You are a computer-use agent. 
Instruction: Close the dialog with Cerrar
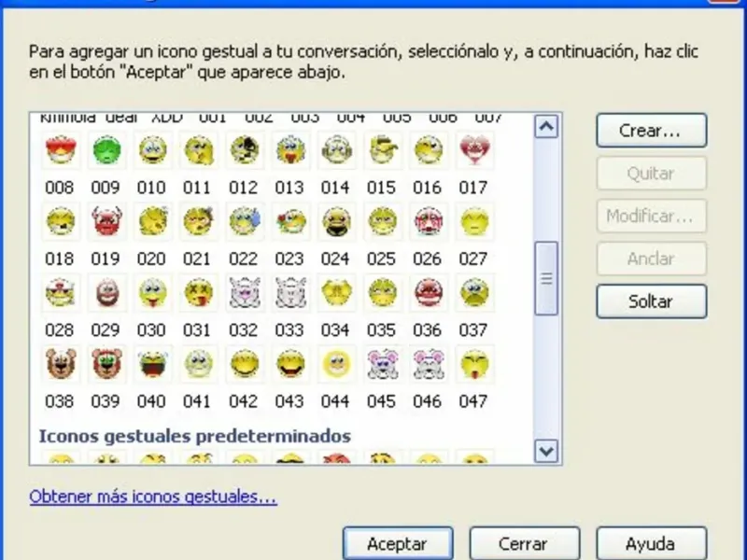525,543
